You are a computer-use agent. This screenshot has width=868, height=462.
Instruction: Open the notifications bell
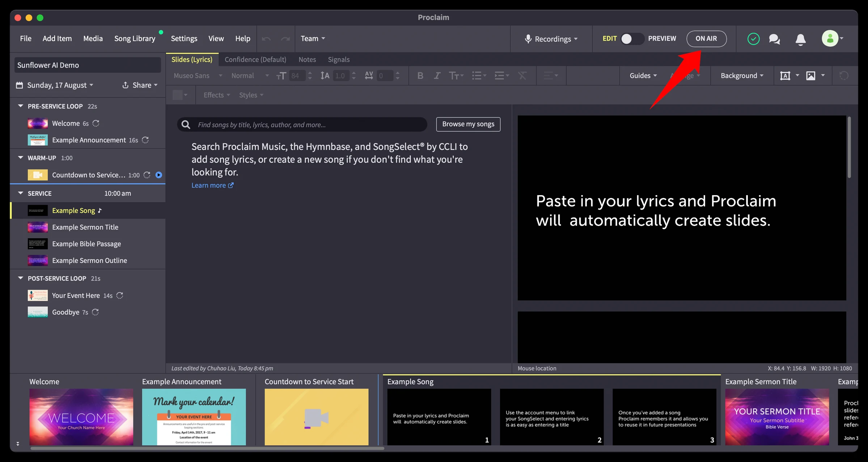click(x=800, y=39)
